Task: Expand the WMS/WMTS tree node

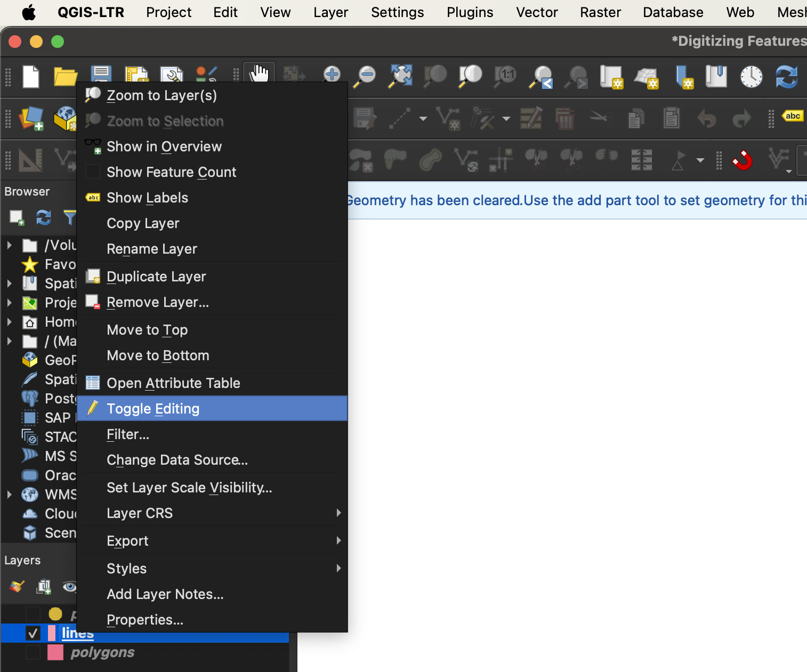Action: pyautogui.click(x=9, y=495)
